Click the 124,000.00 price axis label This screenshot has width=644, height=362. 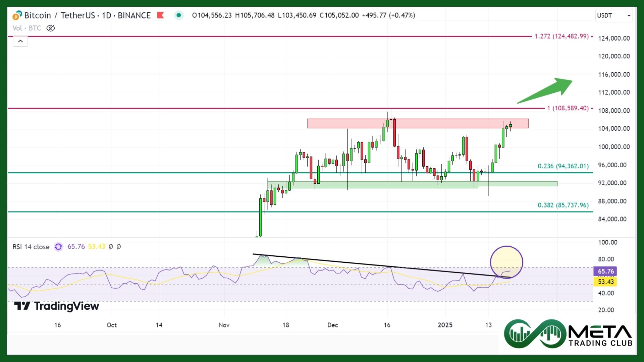coord(614,38)
